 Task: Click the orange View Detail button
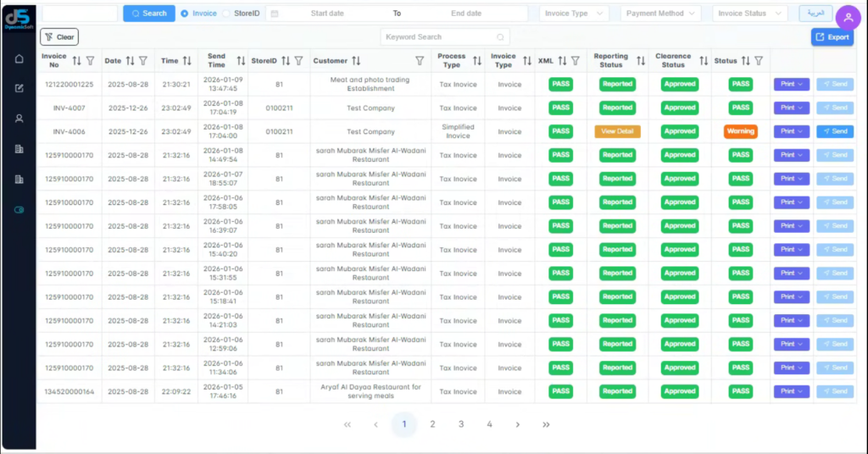pos(617,131)
